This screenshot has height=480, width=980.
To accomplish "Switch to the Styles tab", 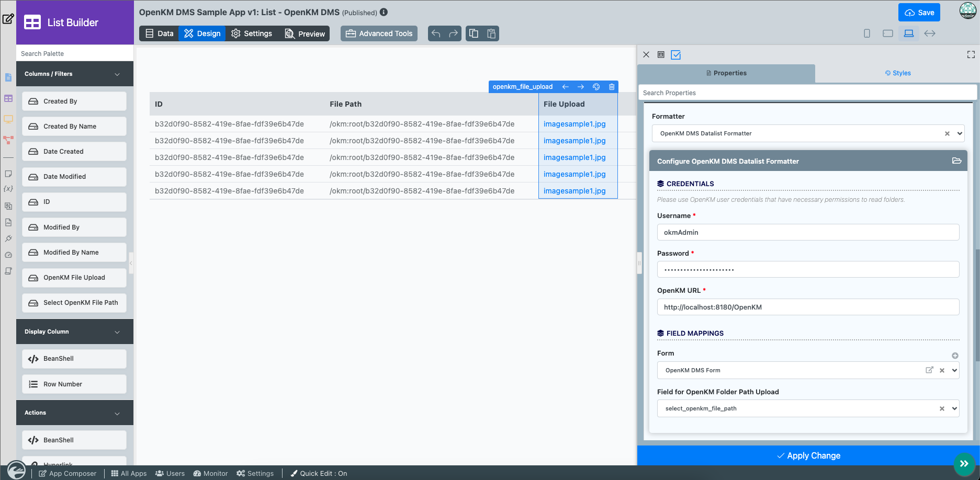I will (897, 73).
